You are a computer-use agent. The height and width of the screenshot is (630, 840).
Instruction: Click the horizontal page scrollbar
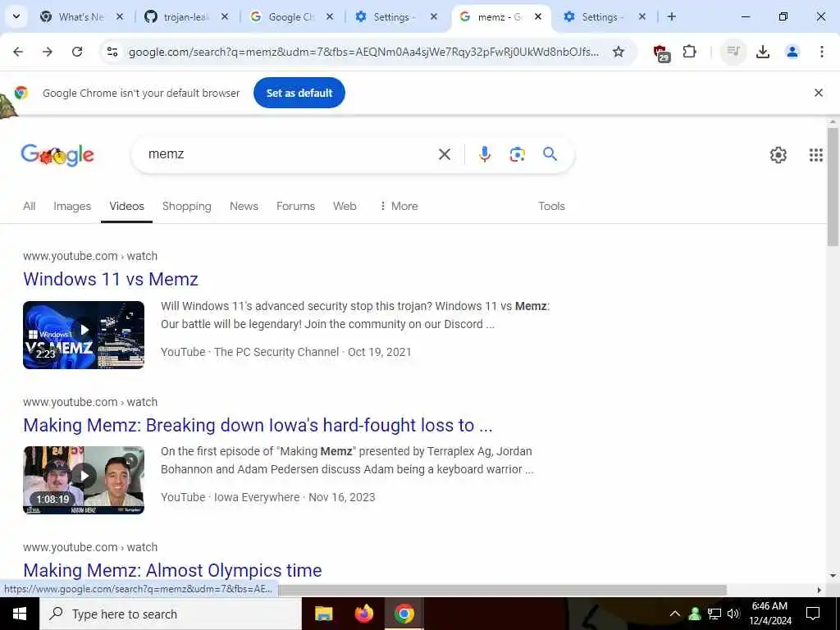coord(503,590)
